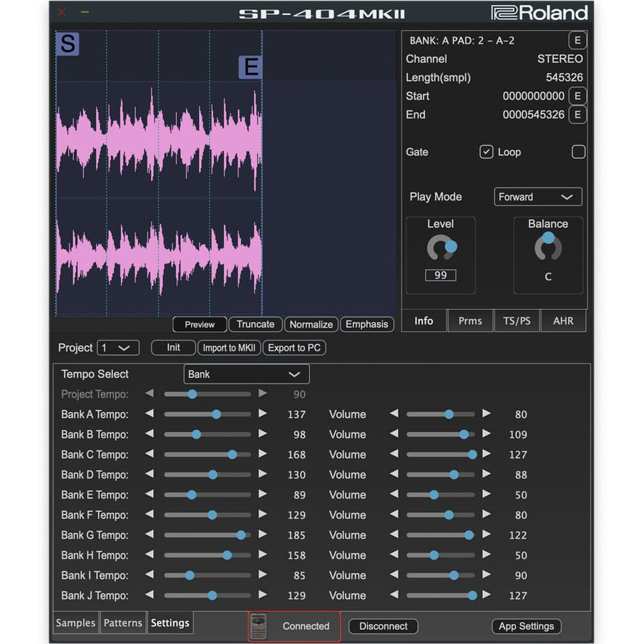Click the E edit icon beside Start value

(x=577, y=96)
